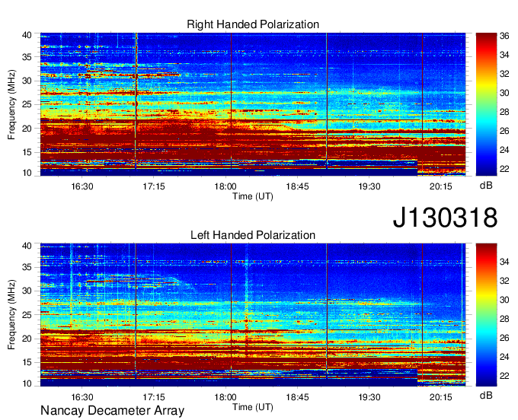518x420 pixels.
Task: Click the 17:15 tick on Left Handed time axis
Action: 154,397
